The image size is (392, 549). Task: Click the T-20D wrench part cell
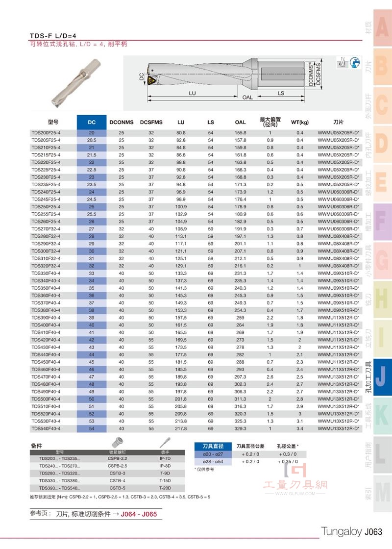pos(165,488)
